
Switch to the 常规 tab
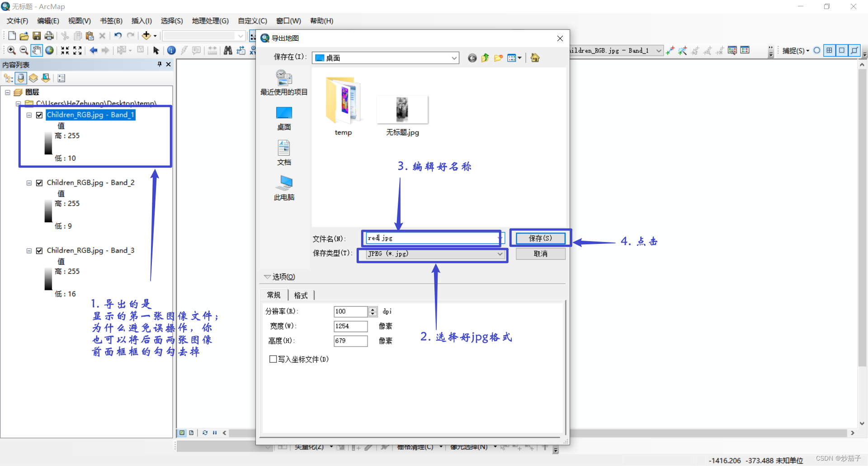pyautogui.click(x=274, y=295)
